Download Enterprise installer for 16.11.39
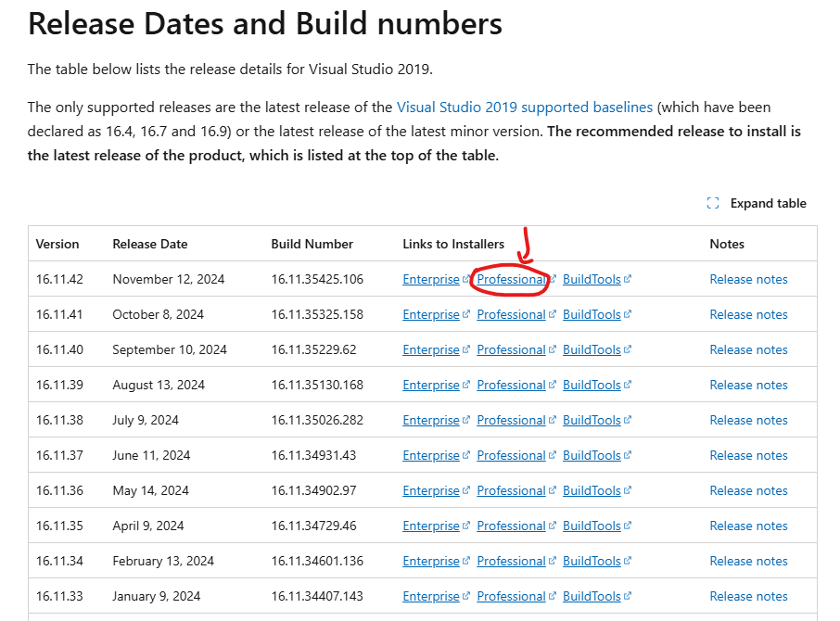840x621 pixels. (431, 385)
